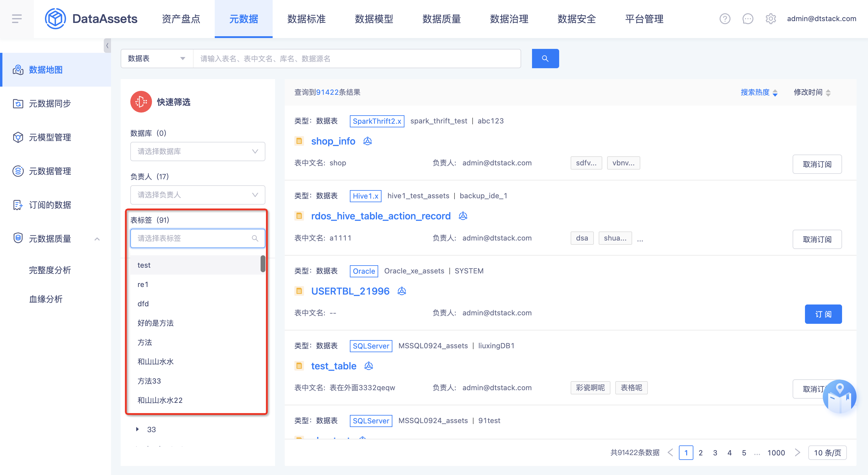Click lineage icon next to rdos_hive_table_action_record
The width and height of the screenshot is (868, 475).
click(463, 216)
